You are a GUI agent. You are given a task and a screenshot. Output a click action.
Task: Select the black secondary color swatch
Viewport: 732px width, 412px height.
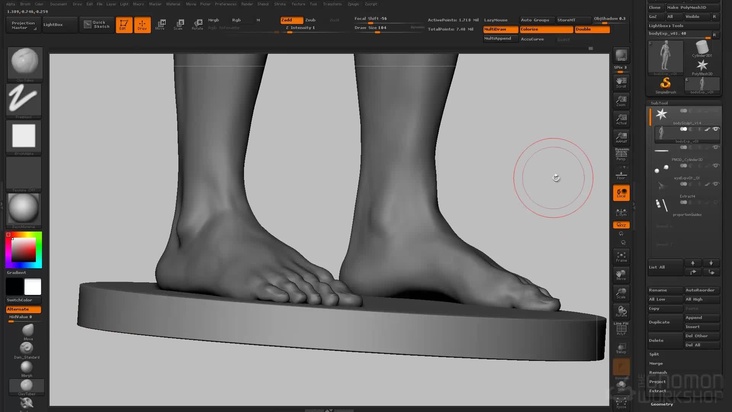click(x=14, y=286)
